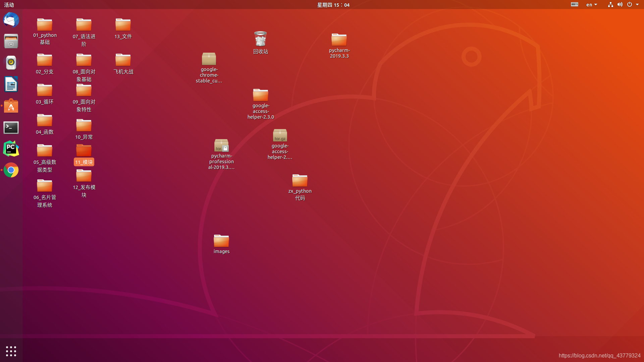The image size is (644, 362).
Task: Open Google Chrome from the dock
Action: click(11, 170)
